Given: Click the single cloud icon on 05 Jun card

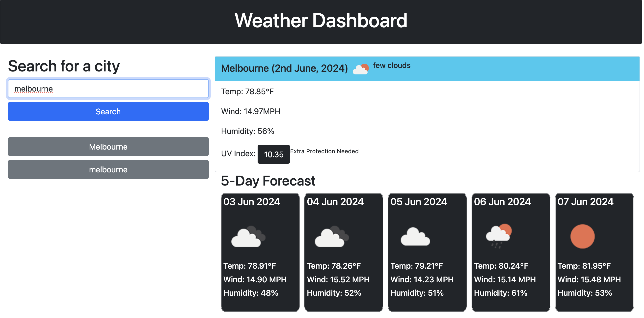Looking at the screenshot, I should coord(415,237).
